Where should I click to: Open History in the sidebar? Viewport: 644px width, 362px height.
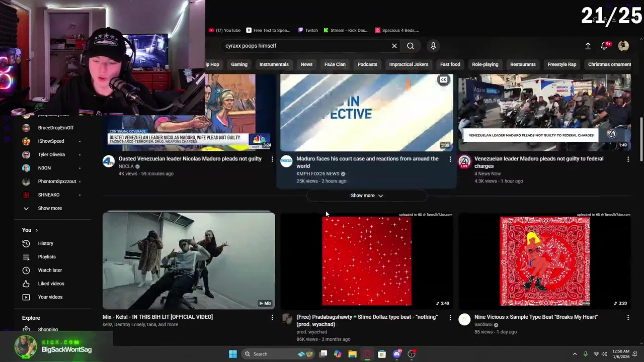pos(45,243)
